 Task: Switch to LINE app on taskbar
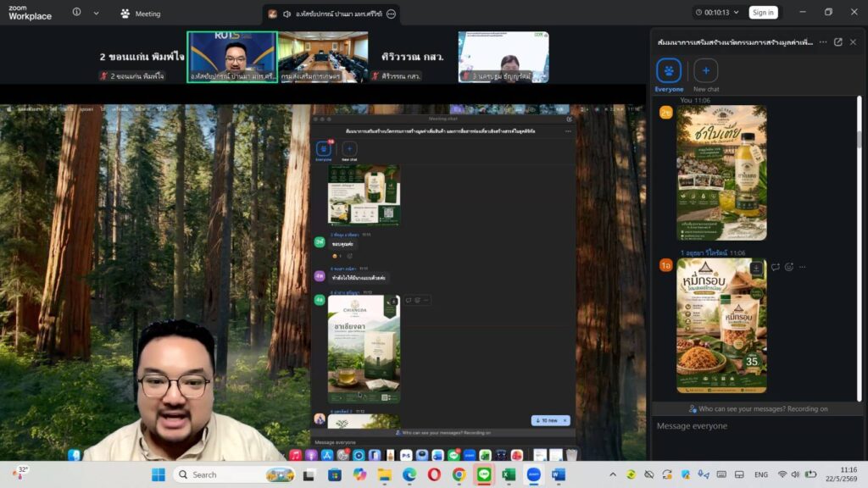click(484, 474)
